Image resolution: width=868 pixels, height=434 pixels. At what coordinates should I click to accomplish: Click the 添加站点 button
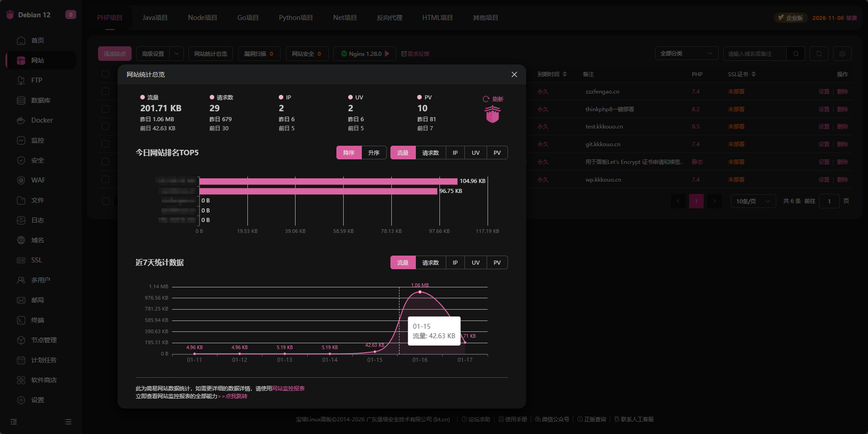115,54
